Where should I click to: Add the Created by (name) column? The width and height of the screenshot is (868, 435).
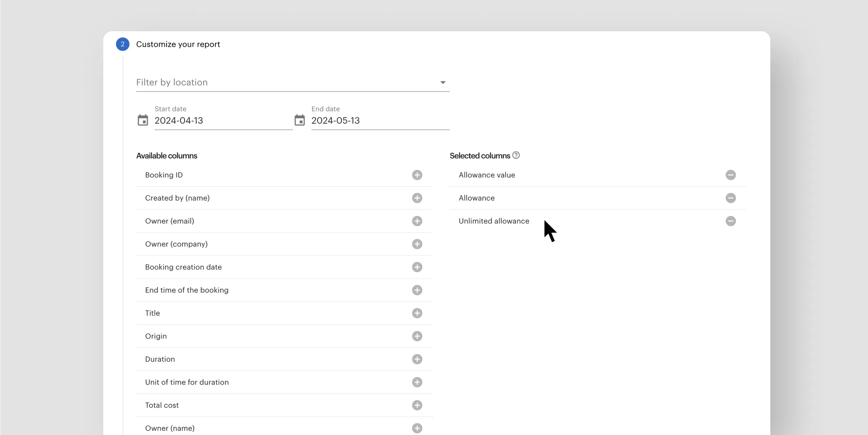(x=417, y=198)
